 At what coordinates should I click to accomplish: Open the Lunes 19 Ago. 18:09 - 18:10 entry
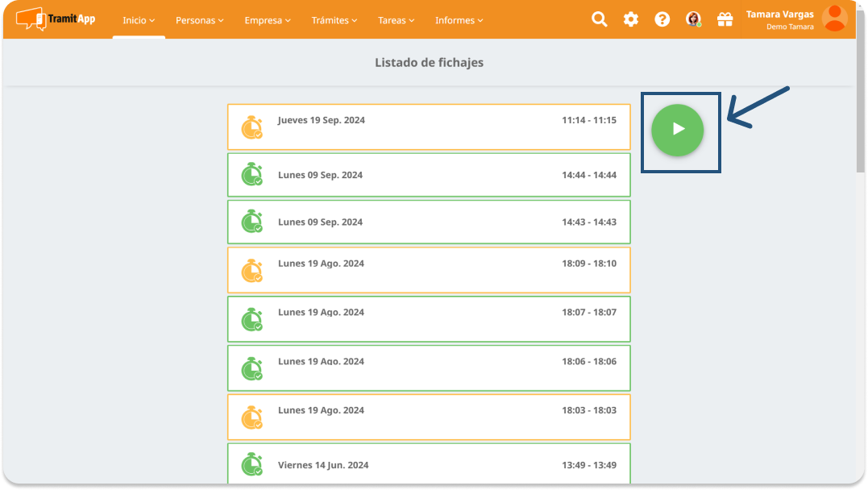(429, 270)
